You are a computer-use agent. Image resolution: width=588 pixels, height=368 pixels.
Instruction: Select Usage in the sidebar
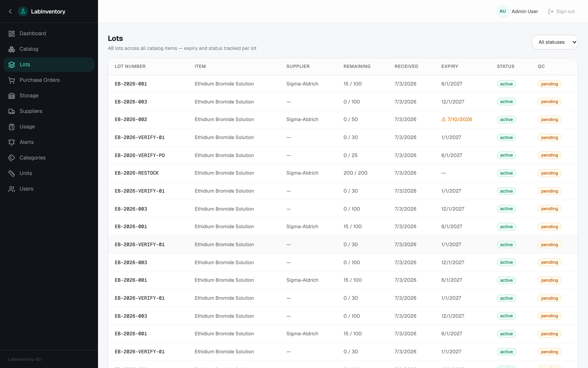click(49, 127)
